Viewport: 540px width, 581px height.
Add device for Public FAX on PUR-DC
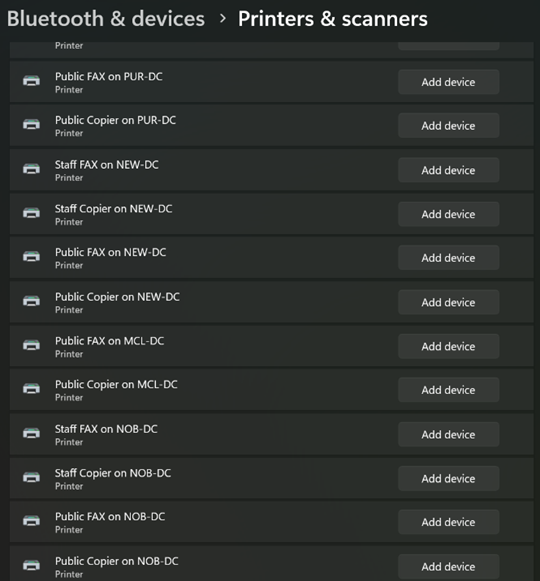click(x=448, y=82)
